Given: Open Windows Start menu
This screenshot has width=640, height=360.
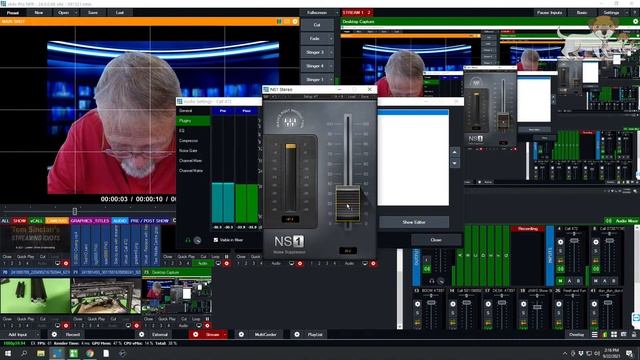Looking at the screenshot, I should [8, 353].
